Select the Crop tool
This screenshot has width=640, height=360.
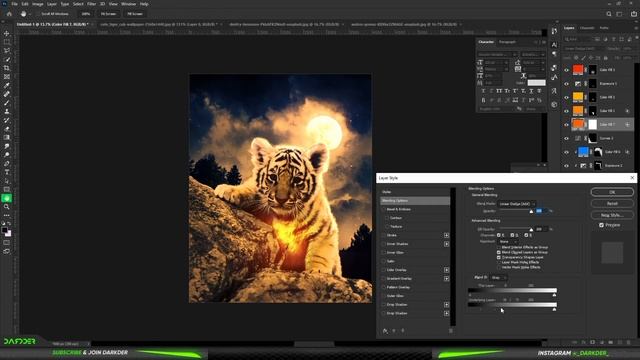[x=7, y=68]
